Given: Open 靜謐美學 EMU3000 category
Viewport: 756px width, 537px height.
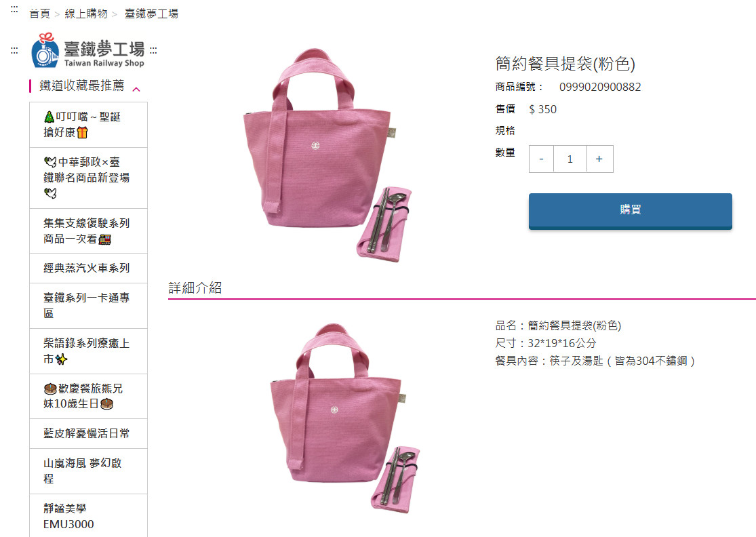Looking at the screenshot, I should coord(88,516).
